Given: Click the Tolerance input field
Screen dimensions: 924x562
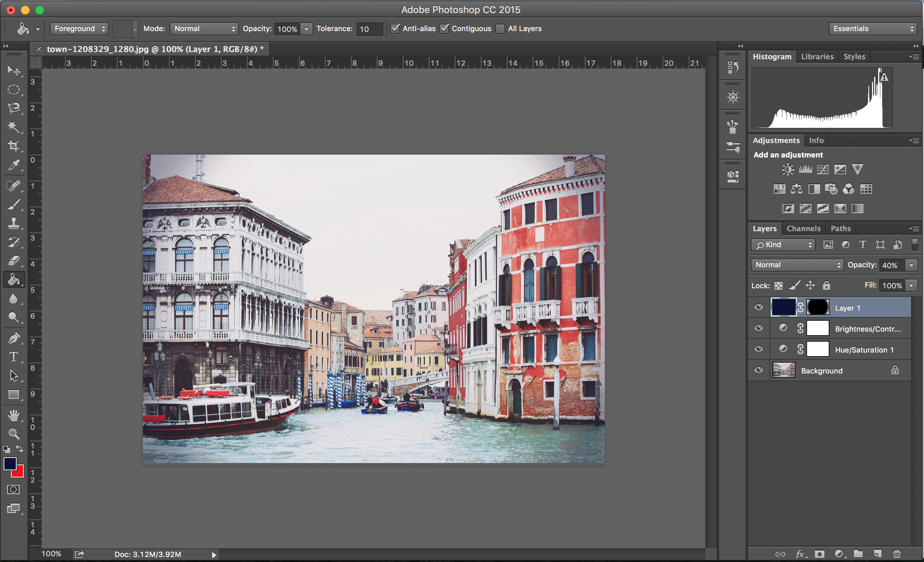Looking at the screenshot, I should tap(370, 29).
